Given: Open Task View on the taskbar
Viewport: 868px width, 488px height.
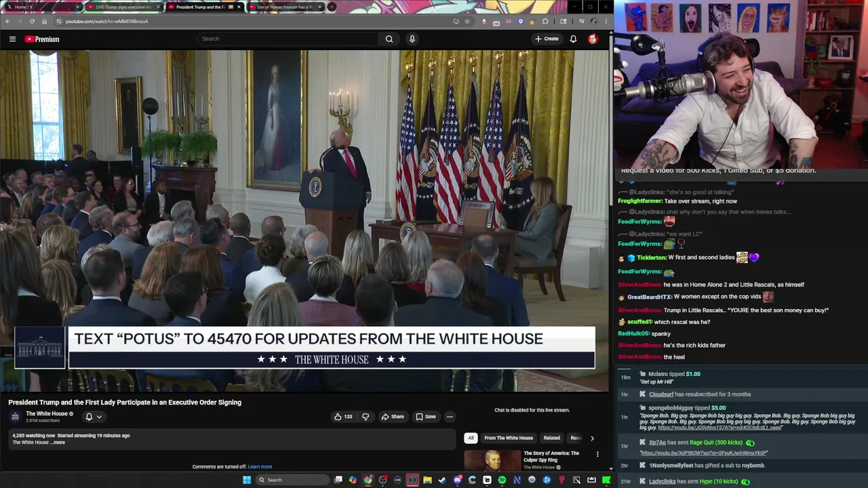Looking at the screenshot, I should (338, 480).
